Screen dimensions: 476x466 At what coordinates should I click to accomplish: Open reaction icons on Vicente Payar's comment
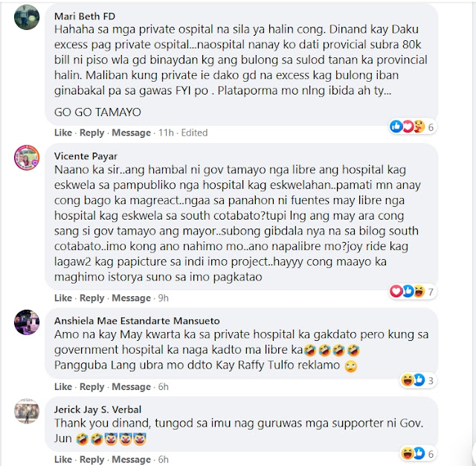pos(407,291)
